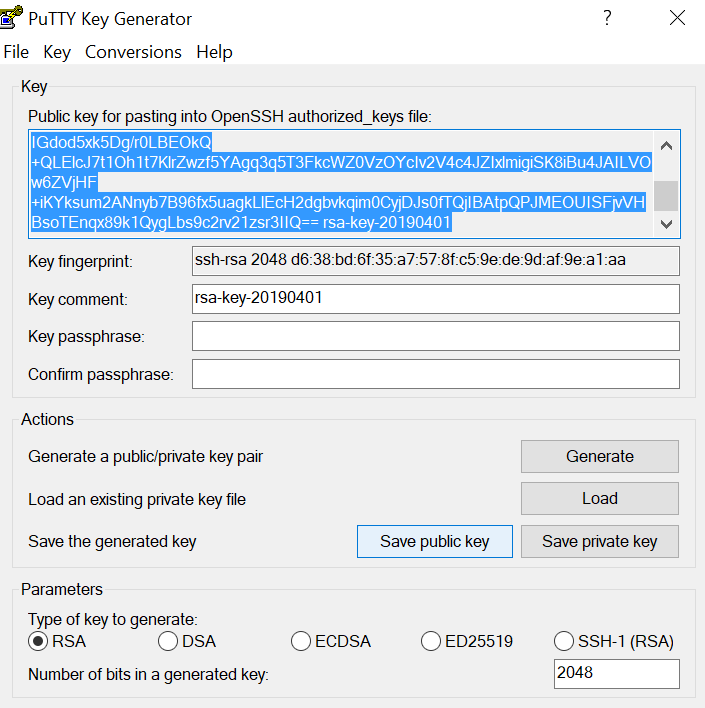Click the Load button
This screenshot has width=705, height=708.
click(600, 498)
